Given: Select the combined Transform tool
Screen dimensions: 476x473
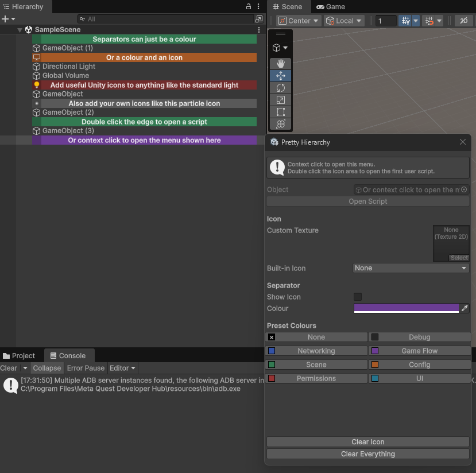Looking at the screenshot, I should pos(281,124).
